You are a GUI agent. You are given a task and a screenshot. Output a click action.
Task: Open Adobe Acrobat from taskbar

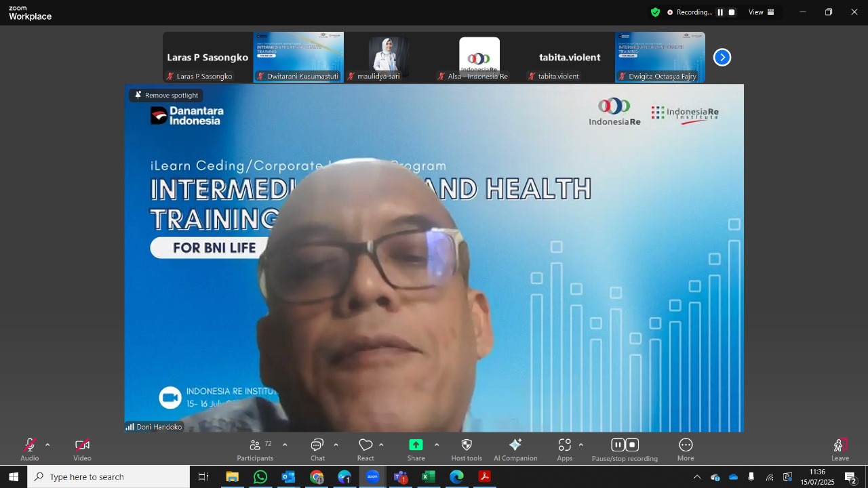(485, 477)
